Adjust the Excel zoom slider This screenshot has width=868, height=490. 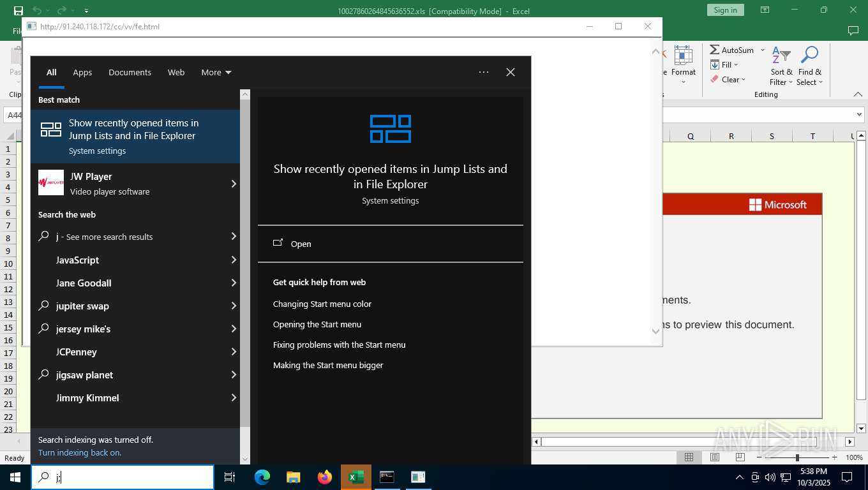[797, 457]
